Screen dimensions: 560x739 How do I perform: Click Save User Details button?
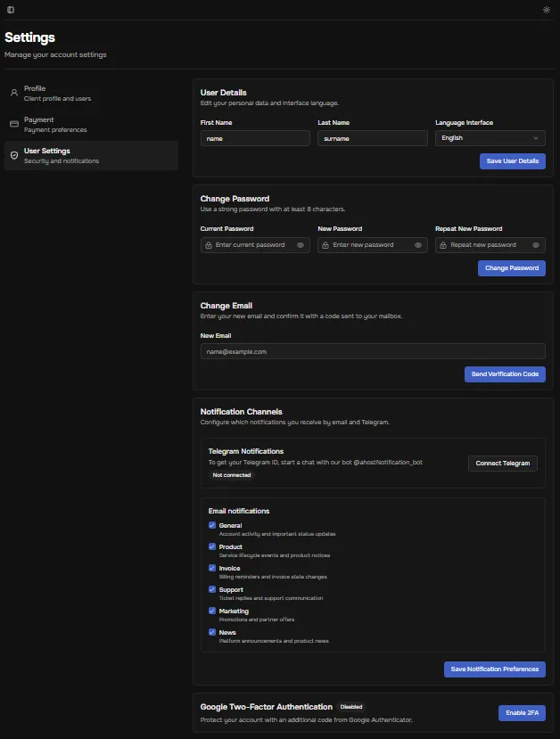pos(512,161)
